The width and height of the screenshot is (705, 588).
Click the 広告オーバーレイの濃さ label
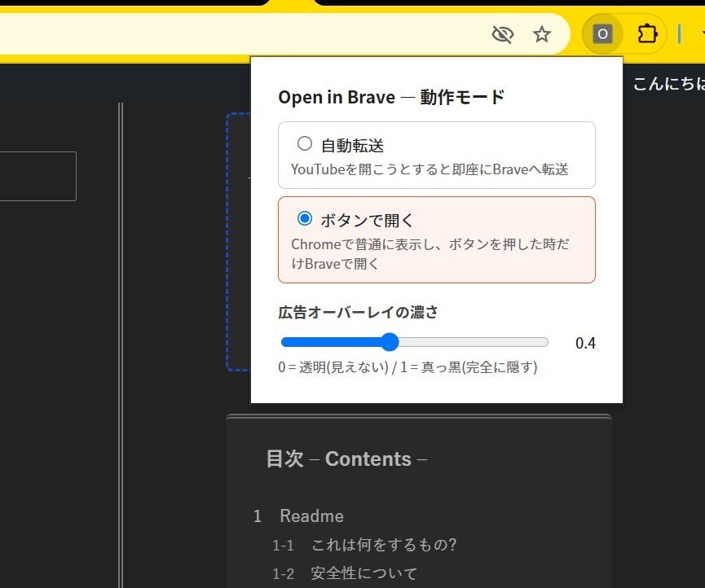tap(358, 312)
